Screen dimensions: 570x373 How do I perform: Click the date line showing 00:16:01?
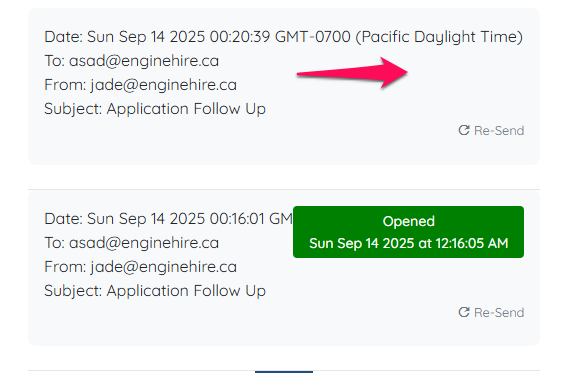(x=168, y=219)
